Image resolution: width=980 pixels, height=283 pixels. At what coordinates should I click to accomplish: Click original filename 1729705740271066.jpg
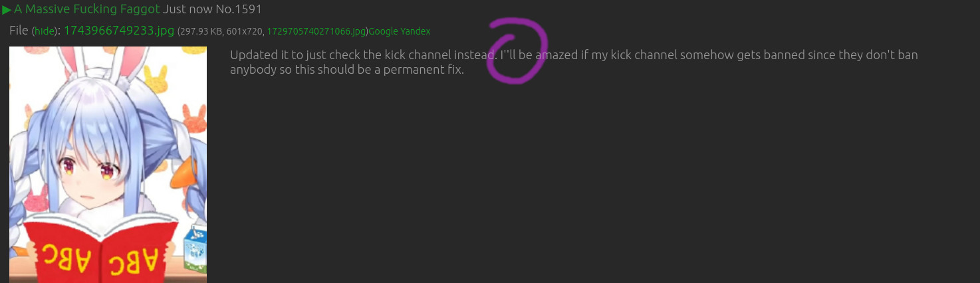point(316,32)
